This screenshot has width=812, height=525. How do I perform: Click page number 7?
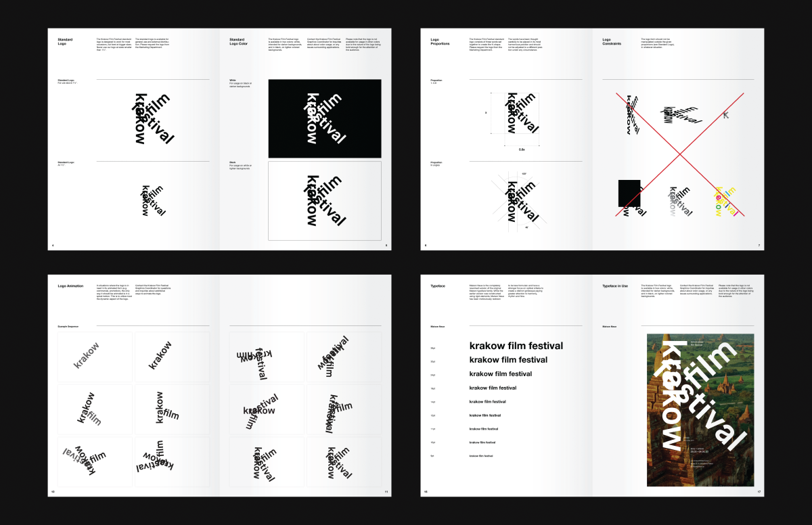pyautogui.click(x=759, y=245)
